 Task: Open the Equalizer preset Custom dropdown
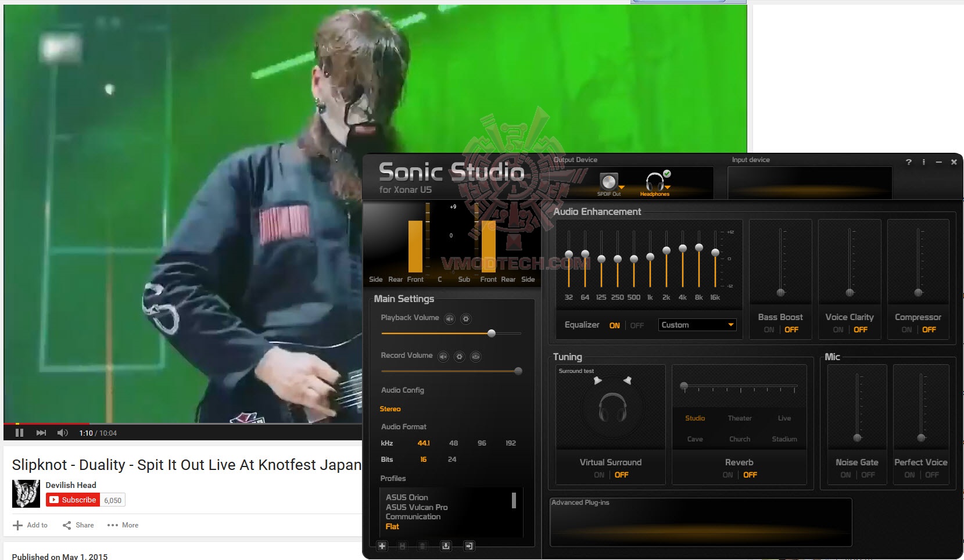click(x=698, y=325)
